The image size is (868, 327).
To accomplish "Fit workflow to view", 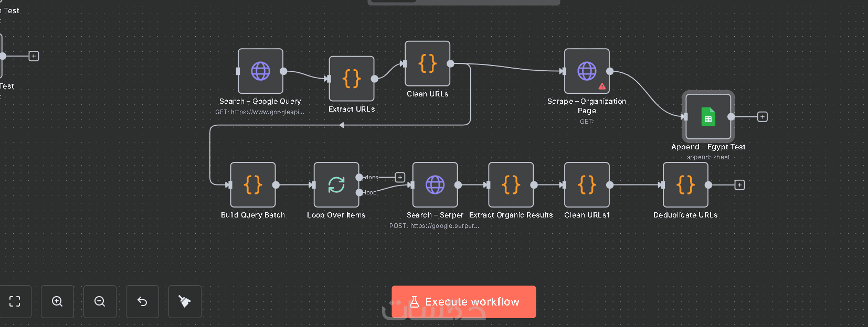I will pos(15,301).
